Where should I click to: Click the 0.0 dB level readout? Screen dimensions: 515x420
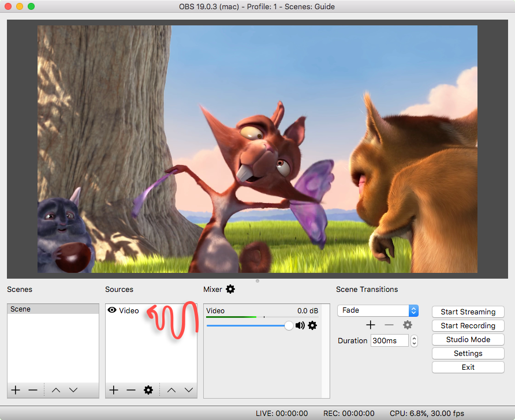tap(308, 311)
